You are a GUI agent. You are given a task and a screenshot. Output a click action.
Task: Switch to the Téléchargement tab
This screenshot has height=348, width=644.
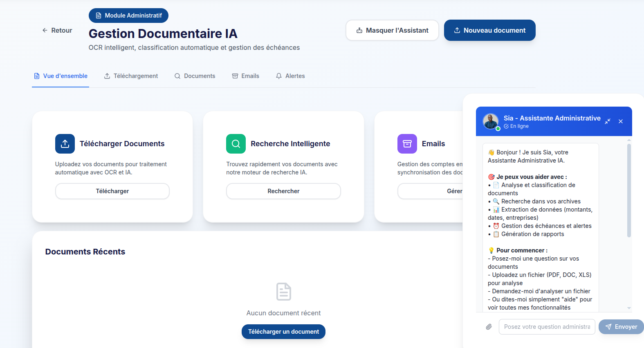[x=131, y=76]
